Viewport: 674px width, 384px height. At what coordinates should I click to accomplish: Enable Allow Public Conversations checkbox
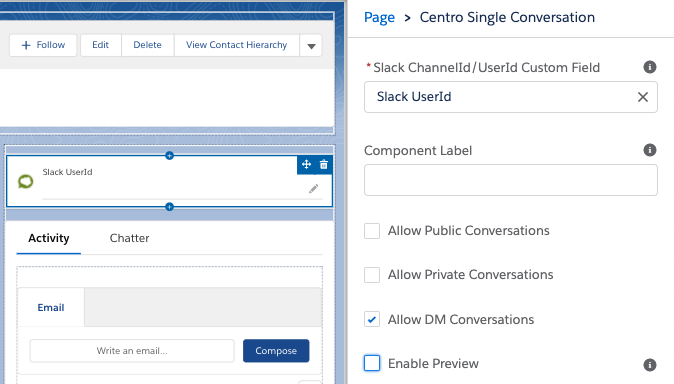[372, 231]
